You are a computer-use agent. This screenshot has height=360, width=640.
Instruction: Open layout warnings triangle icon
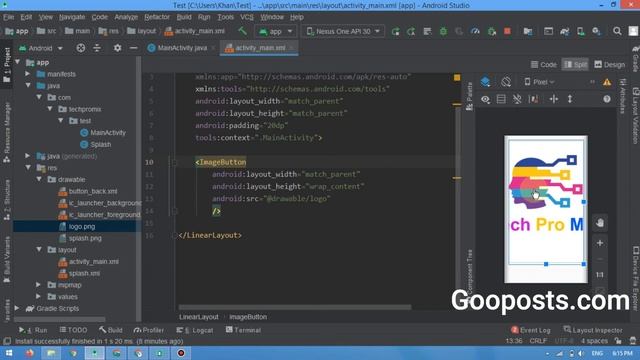[x=607, y=82]
